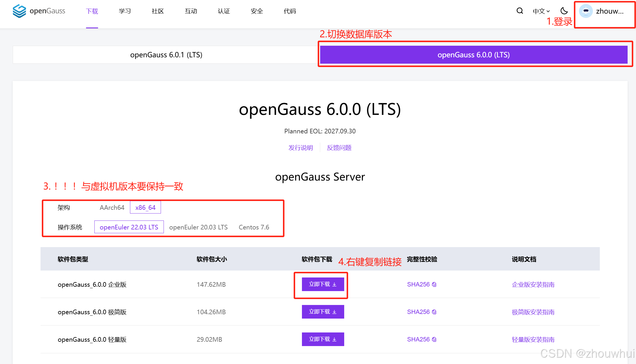Click openGauss_6.0.0 企业版 package name
Image resolution: width=636 pixels, height=364 pixels.
92,284
